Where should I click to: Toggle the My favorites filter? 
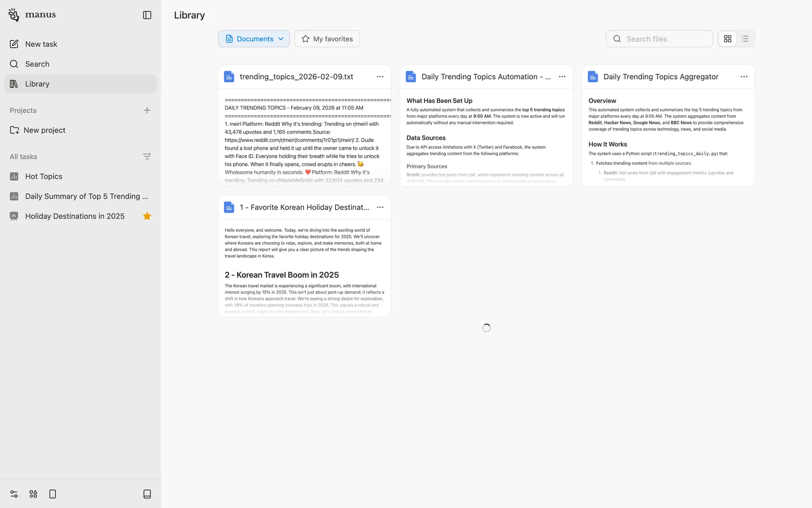point(327,39)
